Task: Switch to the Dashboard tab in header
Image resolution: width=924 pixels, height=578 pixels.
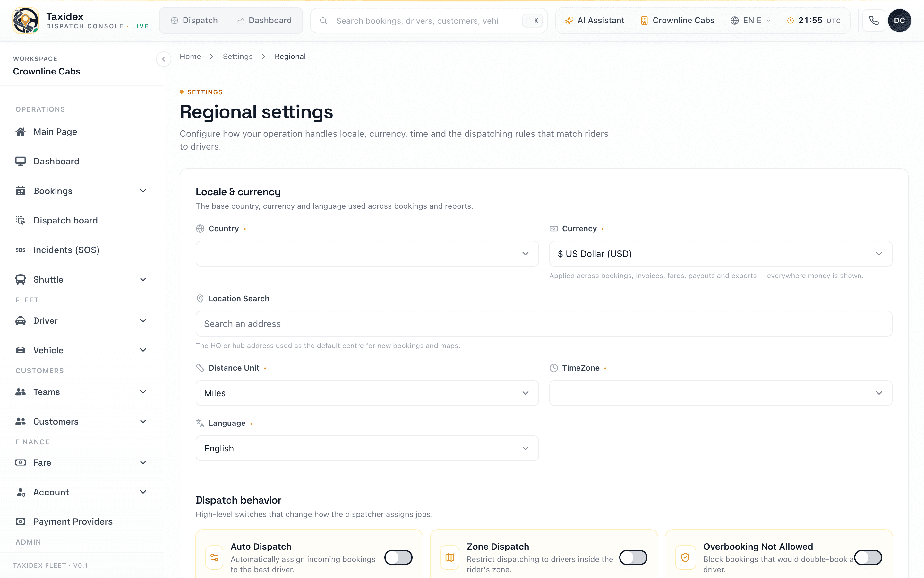Action: point(264,20)
